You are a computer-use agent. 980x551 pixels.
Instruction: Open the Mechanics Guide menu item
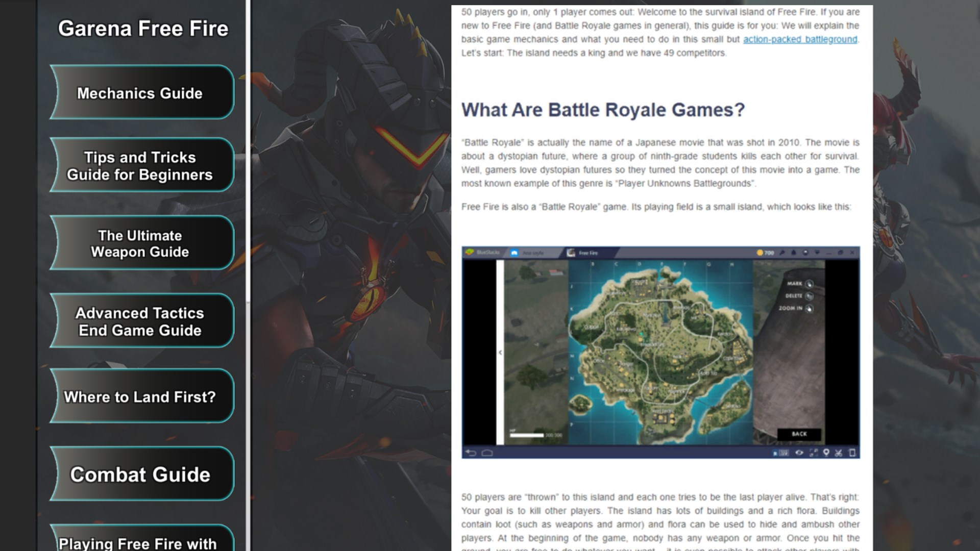141,93
